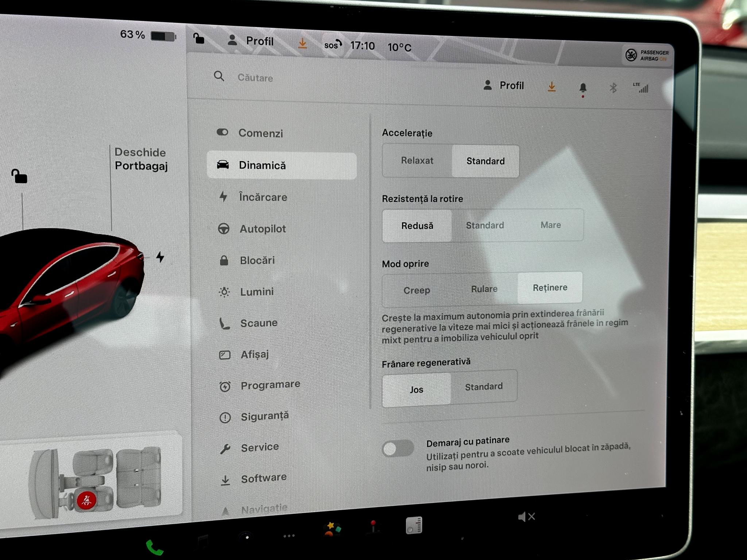Tap the car unlock padlock icon

pyautogui.click(x=19, y=176)
